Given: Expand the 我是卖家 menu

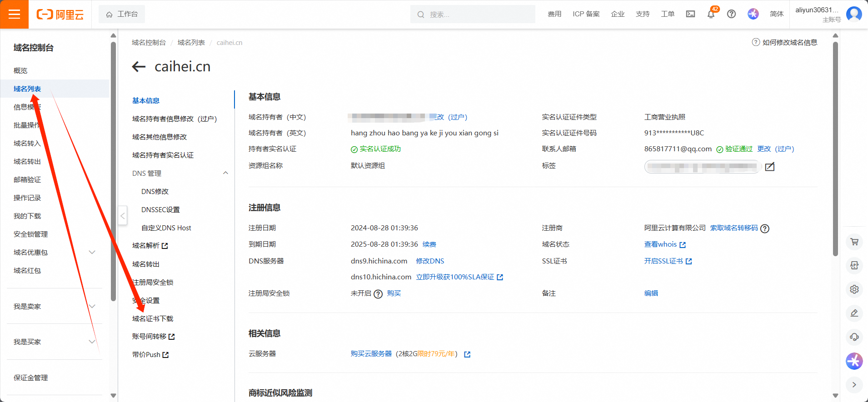Looking at the screenshot, I should point(92,306).
